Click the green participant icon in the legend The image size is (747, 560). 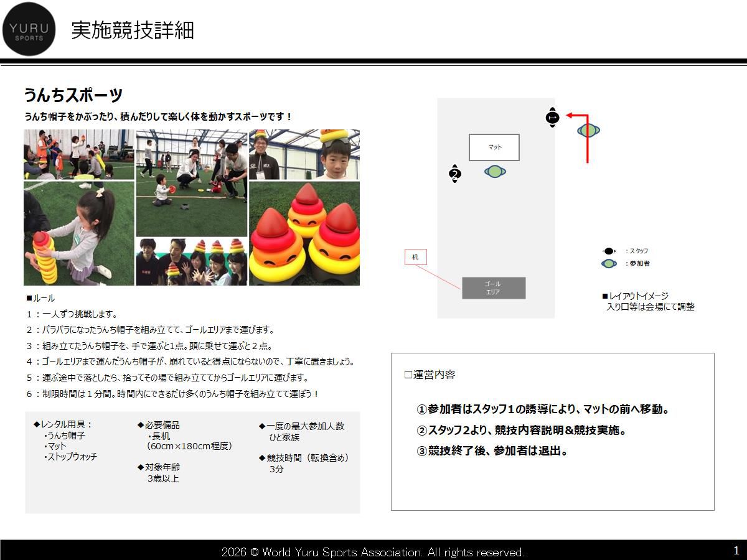tap(609, 264)
